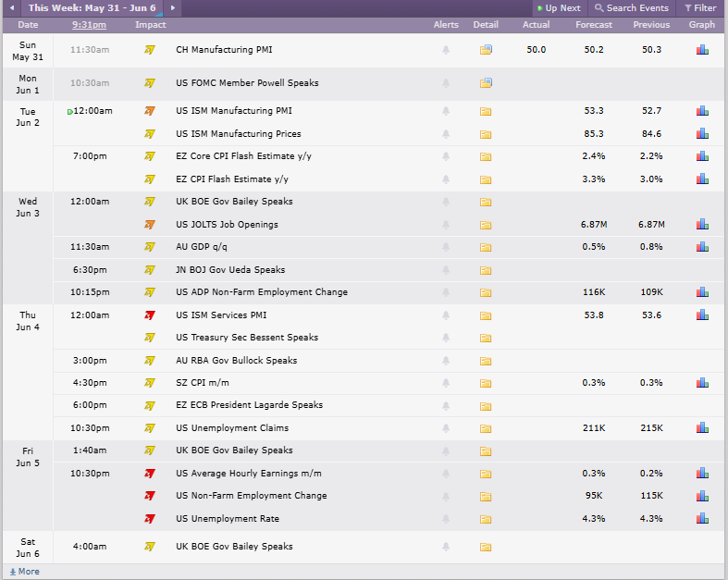Toggle alert bell for US ISM Manufacturing PMI

point(446,111)
